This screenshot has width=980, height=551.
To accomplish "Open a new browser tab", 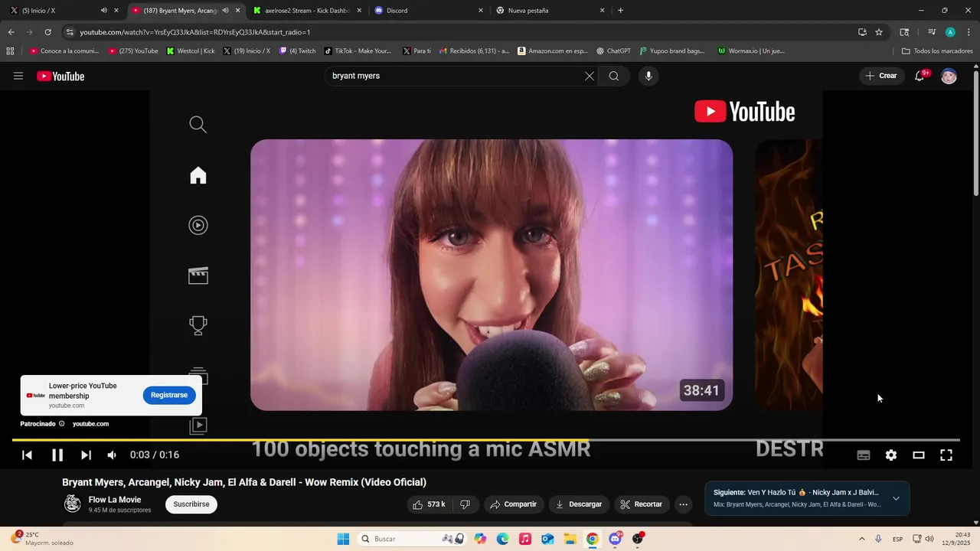I will (x=620, y=11).
